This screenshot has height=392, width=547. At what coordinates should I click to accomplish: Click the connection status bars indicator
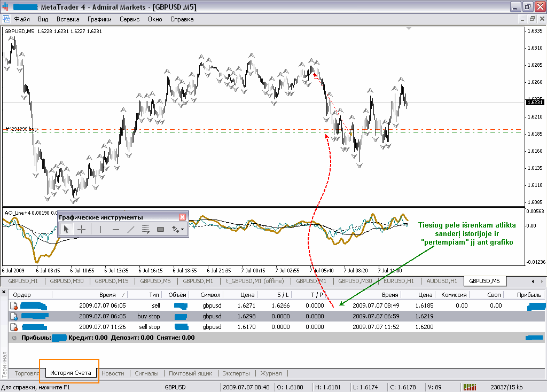click(x=470, y=387)
